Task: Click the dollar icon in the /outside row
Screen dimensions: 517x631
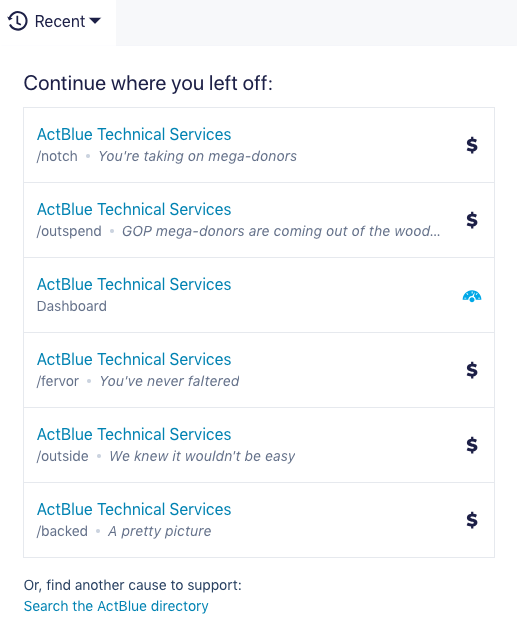Action: click(472, 445)
